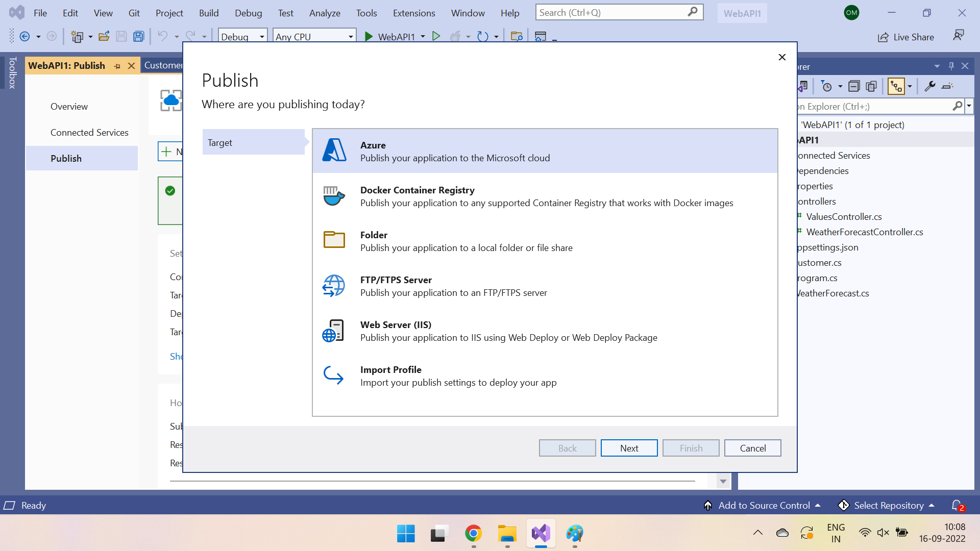Viewport: 980px width, 551px height.
Task: Pick the Folder publish target icon
Action: [x=334, y=239]
